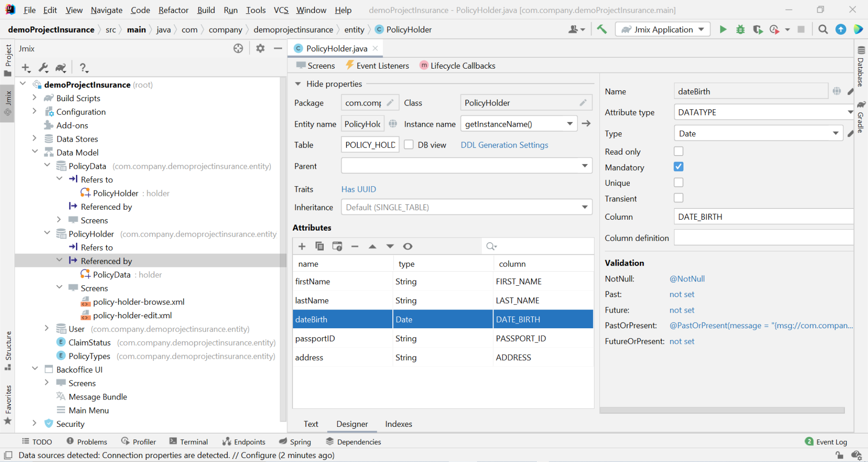
Task: Select the passportID attribute row
Action: tap(443, 338)
